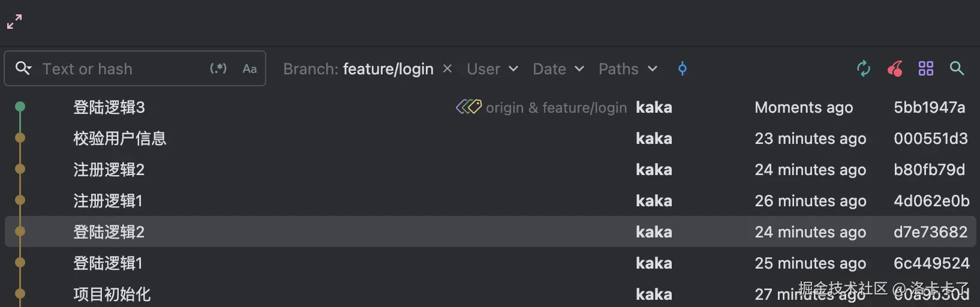Click commit hash 4d062e0b

tap(931, 201)
